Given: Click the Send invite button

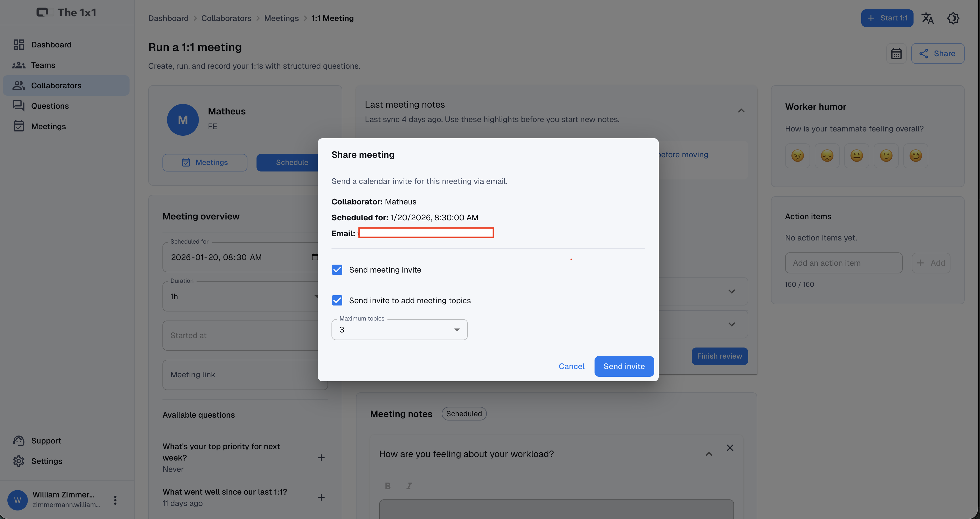Looking at the screenshot, I should click(x=624, y=366).
